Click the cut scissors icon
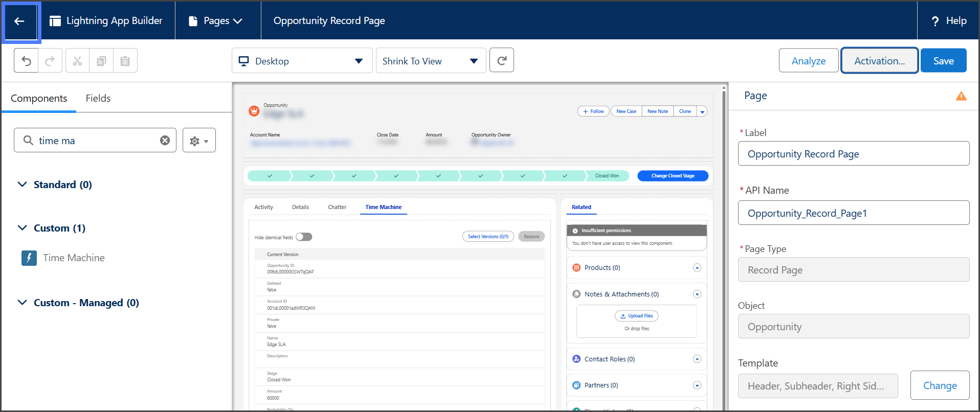The width and height of the screenshot is (980, 412). (77, 61)
